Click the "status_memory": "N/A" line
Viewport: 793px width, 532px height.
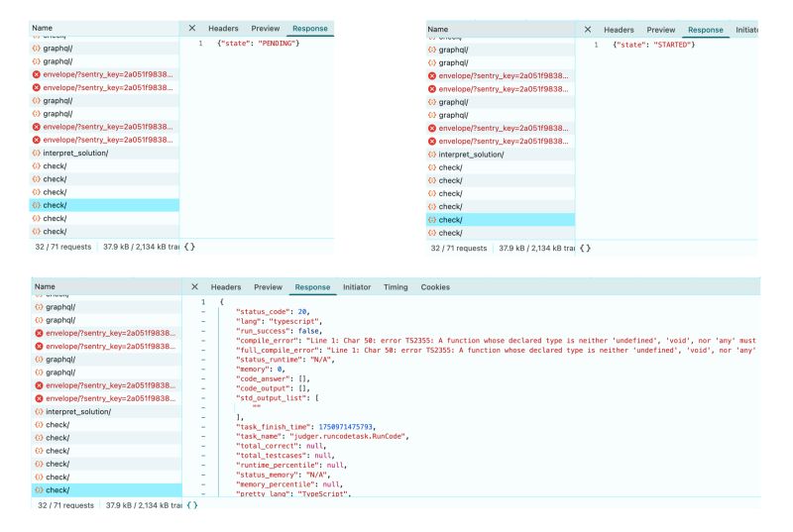pos(283,475)
